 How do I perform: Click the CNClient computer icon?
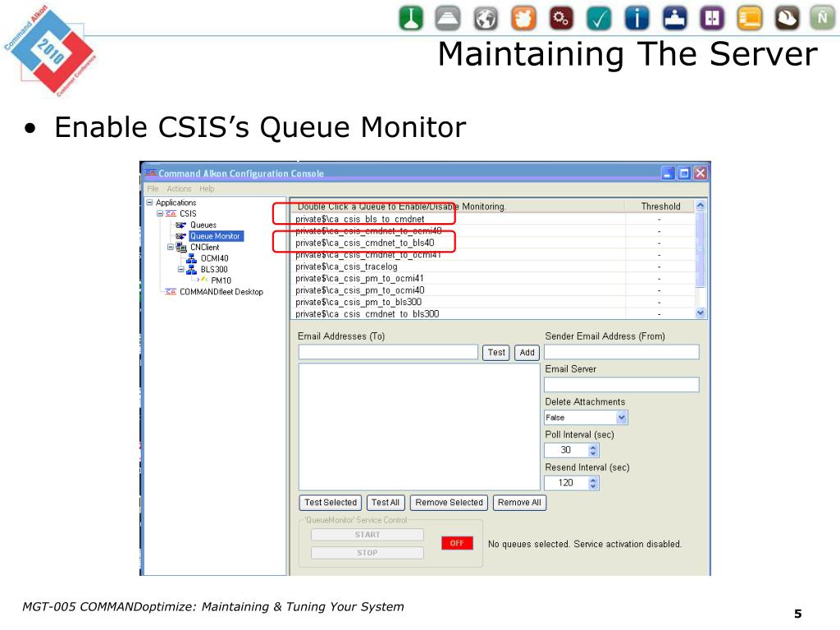pyautogui.click(x=181, y=247)
